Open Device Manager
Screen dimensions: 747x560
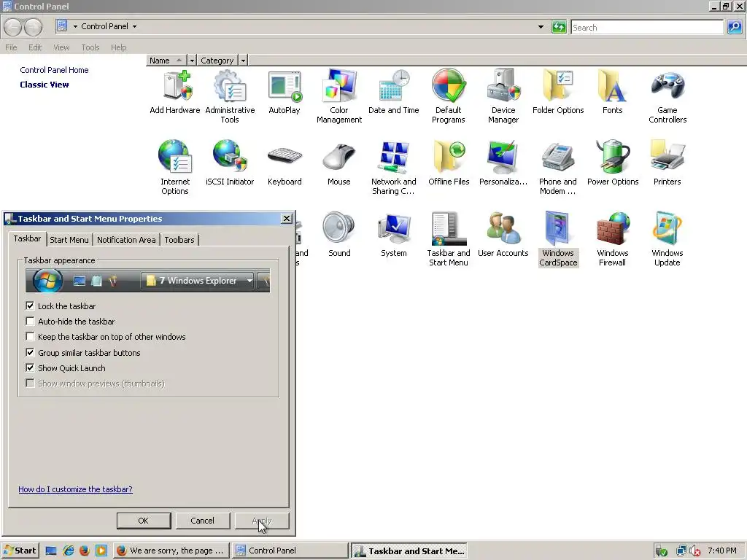click(503, 97)
